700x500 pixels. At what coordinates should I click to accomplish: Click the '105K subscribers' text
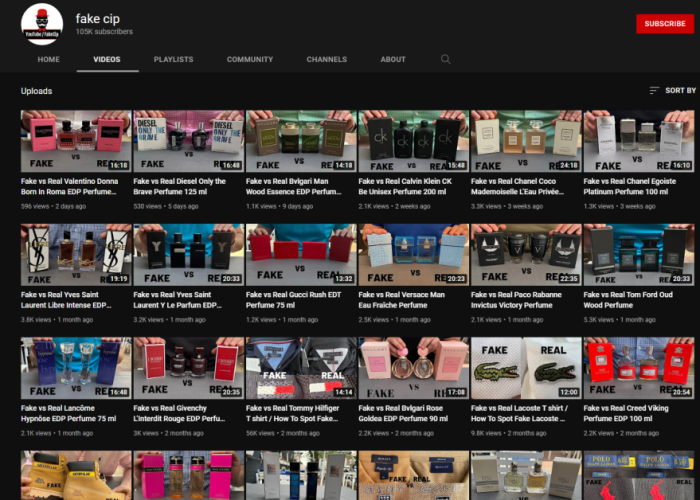(x=104, y=32)
